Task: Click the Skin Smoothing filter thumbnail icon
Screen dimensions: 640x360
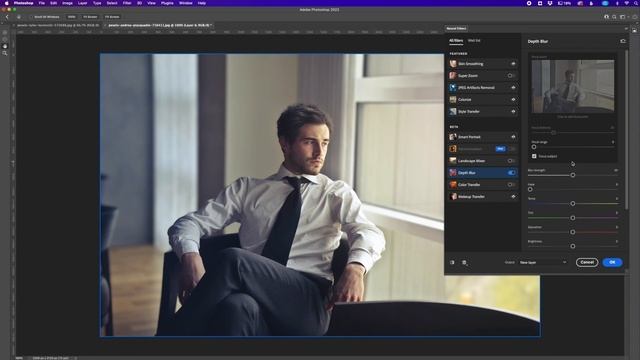Action: tap(453, 64)
